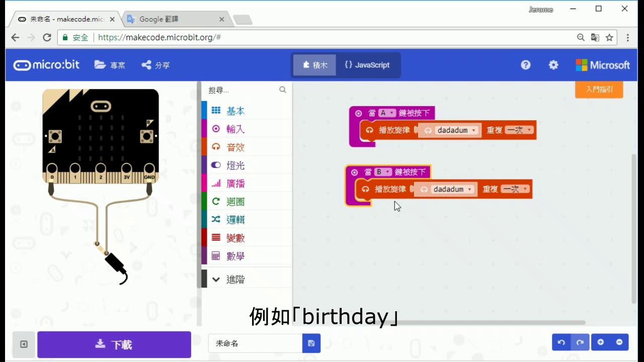
Task: Switch to the 積木 blocks editor
Action: pyautogui.click(x=314, y=65)
